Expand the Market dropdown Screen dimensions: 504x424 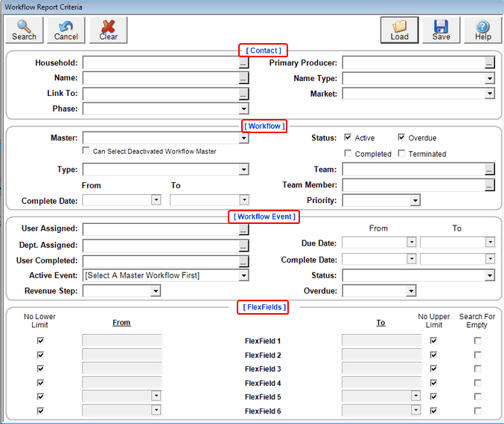click(x=489, y=94)
